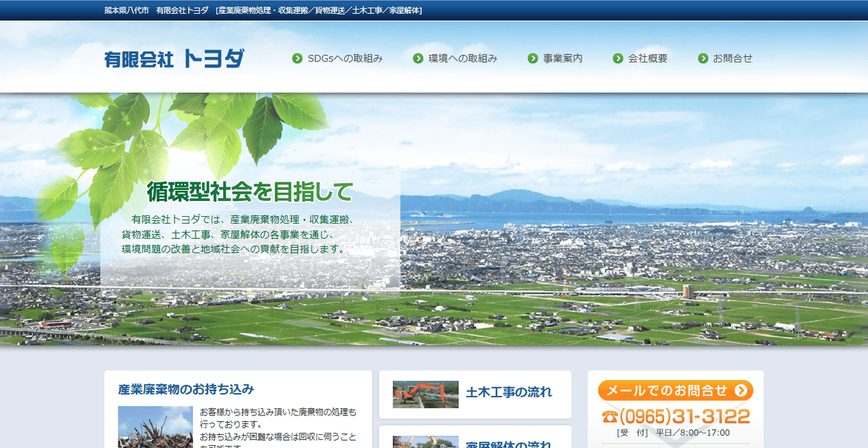Open the 事業案内 navigation menu item
The height and width of the screenshot is (448, 868).
pyautogui.click(x=563, y=57)
